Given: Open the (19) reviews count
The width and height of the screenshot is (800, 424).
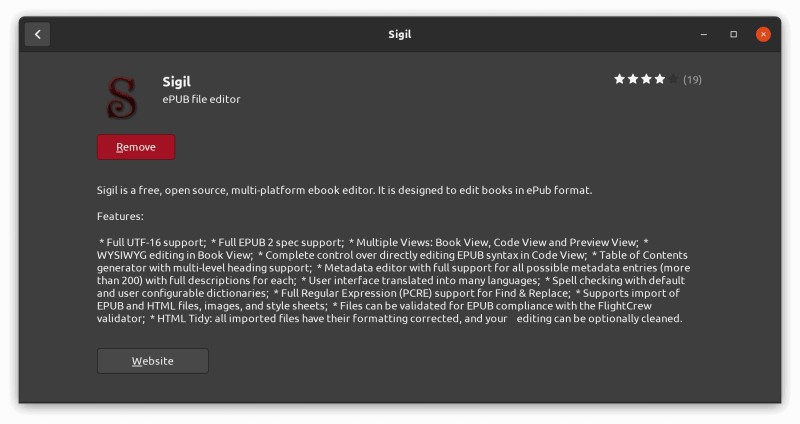Looking at the screenshot, I should click(x=692, y=80).
